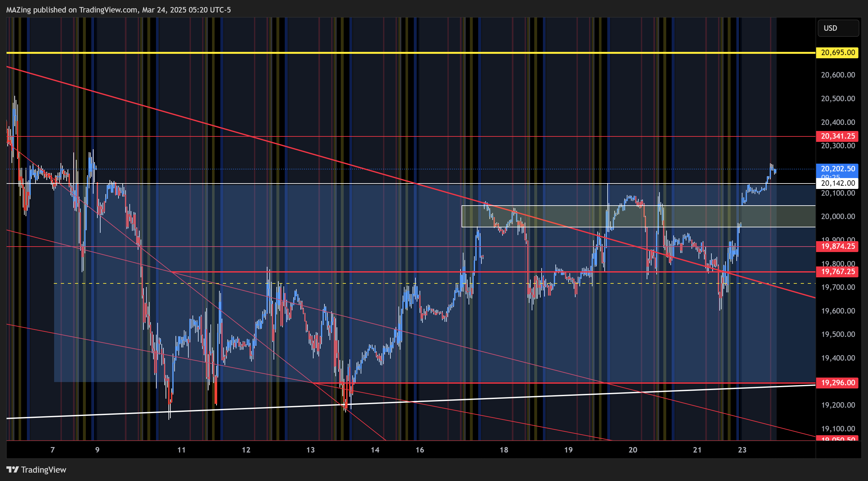Click the 19,500.00 price axis value
The image size is (868, 481).
pos(838,334)
